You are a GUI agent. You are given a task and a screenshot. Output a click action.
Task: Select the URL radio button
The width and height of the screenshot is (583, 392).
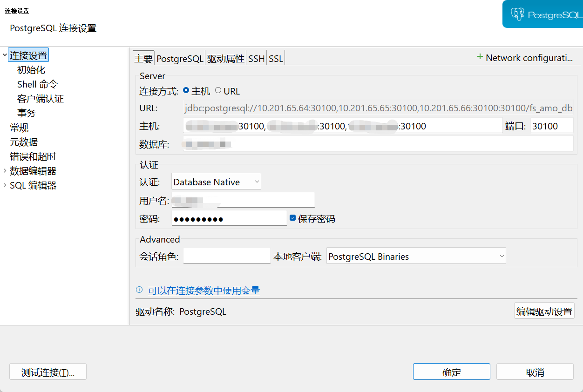pyautogui.click(x=218, y=91)
